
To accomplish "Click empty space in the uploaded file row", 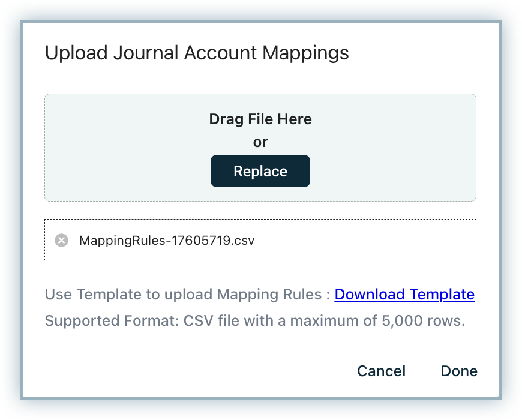I will pyautogui.click(x=372, y=240).
